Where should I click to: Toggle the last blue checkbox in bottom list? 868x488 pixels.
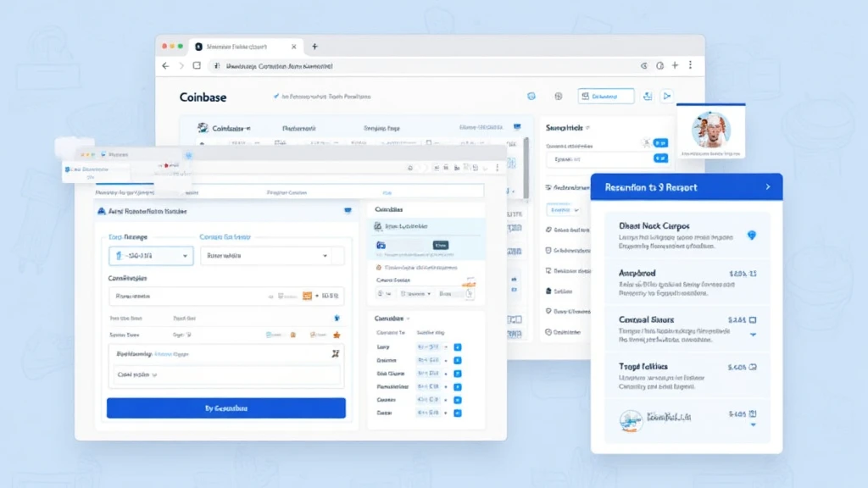[x=458, y=413]
